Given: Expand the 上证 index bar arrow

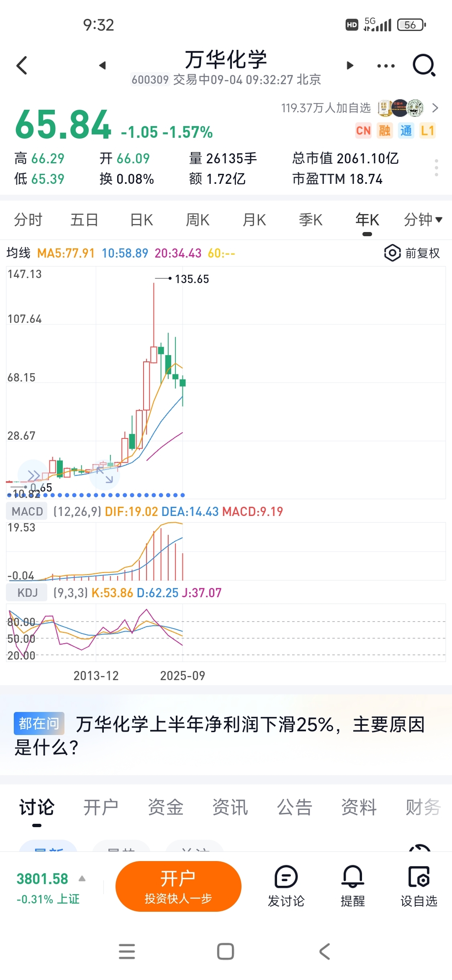Looking at the screenshot, I should [x=82, y=879].
